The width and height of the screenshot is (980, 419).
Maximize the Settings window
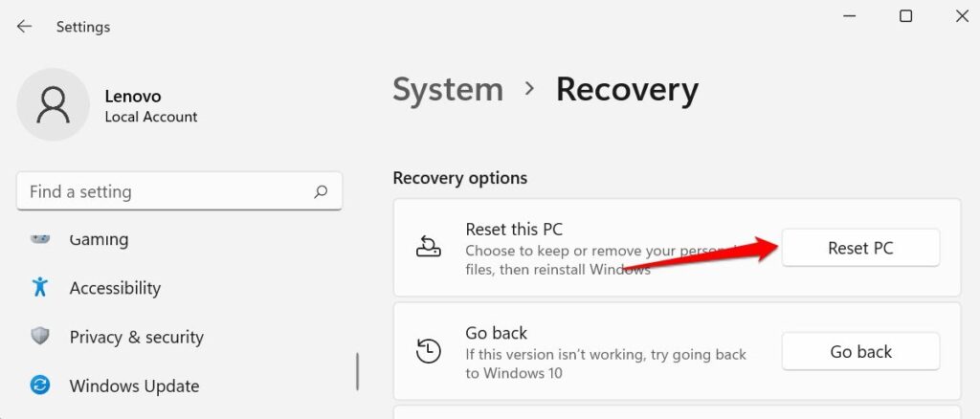905,16
